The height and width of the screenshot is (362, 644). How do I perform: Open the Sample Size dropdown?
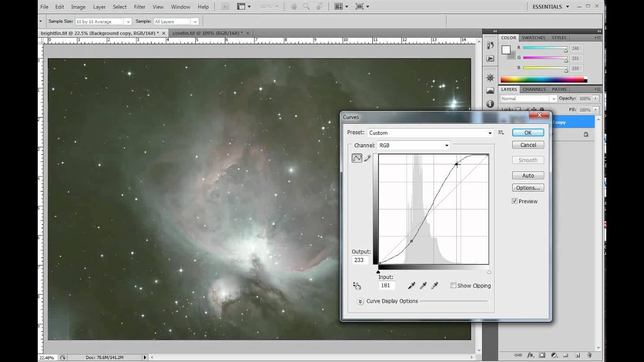point(103,22)
